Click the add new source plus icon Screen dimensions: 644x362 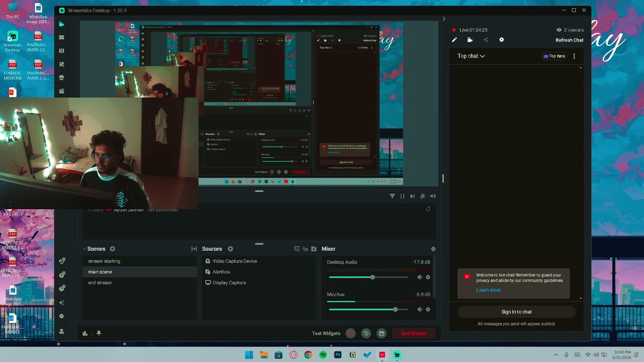(x=230, y=249)
